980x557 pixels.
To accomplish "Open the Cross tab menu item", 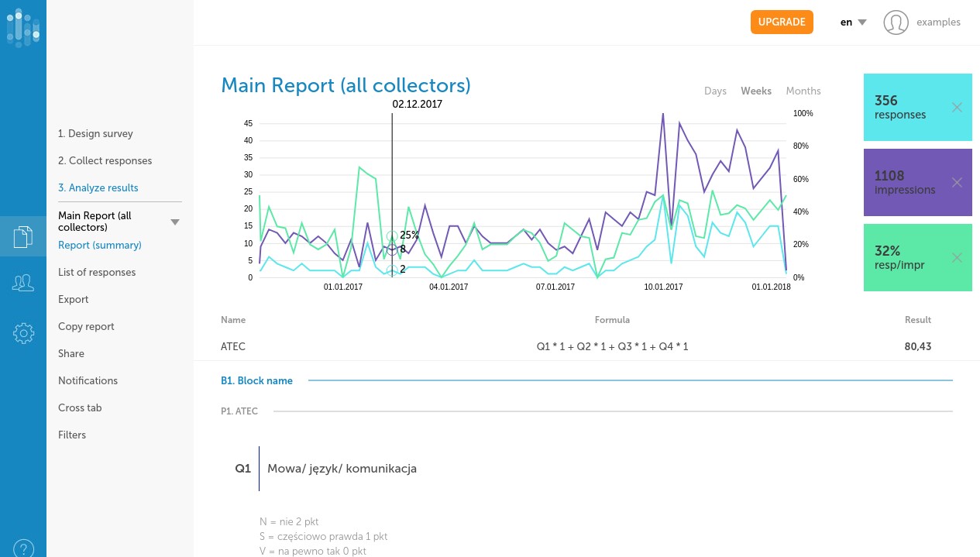I will pos(80,408).
